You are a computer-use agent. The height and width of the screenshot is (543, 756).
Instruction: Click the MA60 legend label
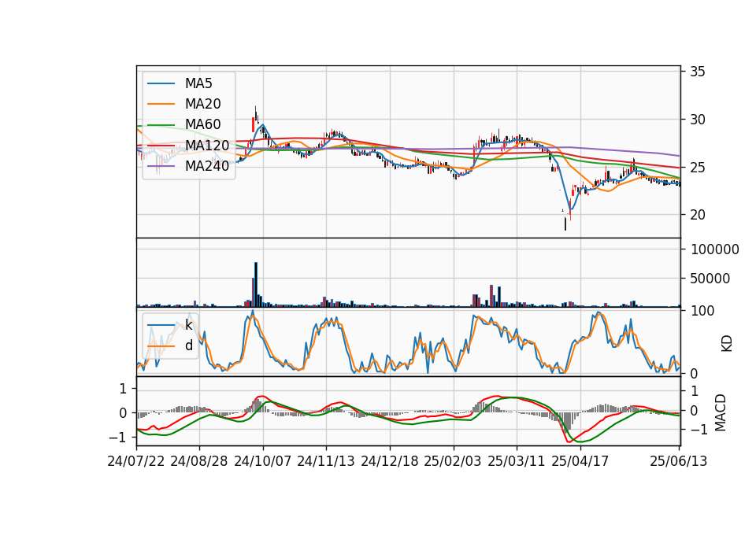click(x=203, y=124)
